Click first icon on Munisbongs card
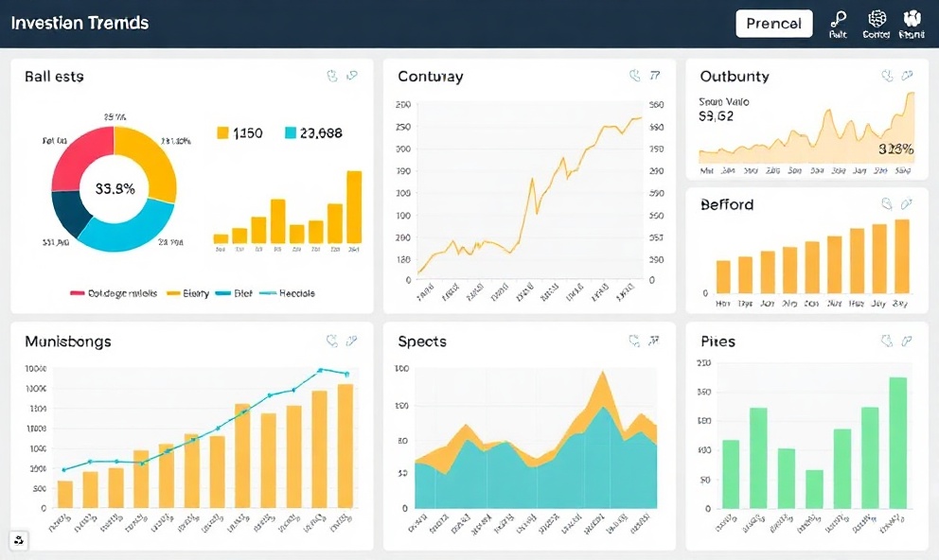Screen dimensions: 939x560 point(331,341)
